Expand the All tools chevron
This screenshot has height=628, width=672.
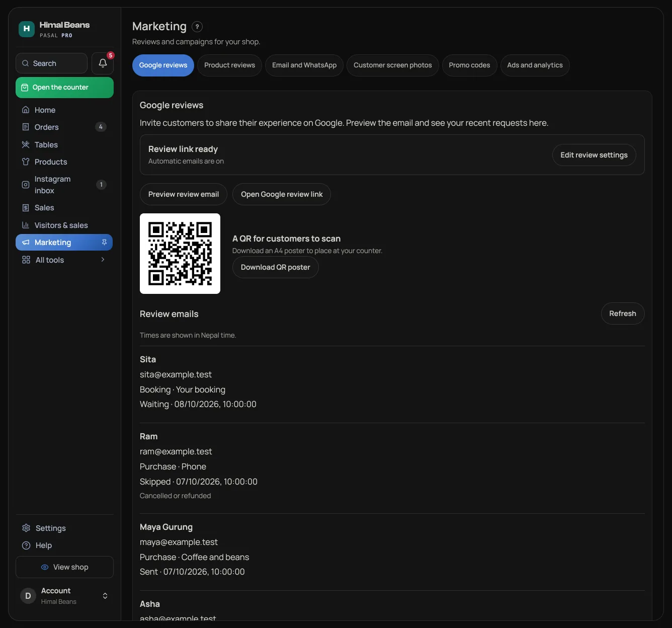(103, 260)
